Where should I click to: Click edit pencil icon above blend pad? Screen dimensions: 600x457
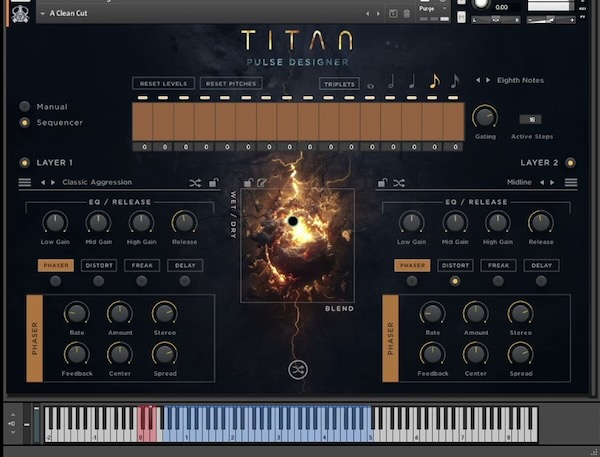coord(262,183)
